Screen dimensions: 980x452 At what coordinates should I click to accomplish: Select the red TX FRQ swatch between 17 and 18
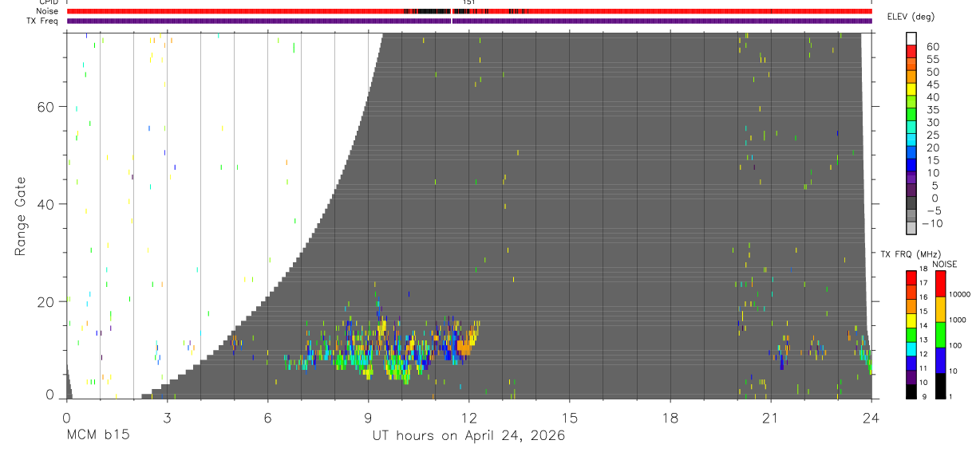click(911, 277)
